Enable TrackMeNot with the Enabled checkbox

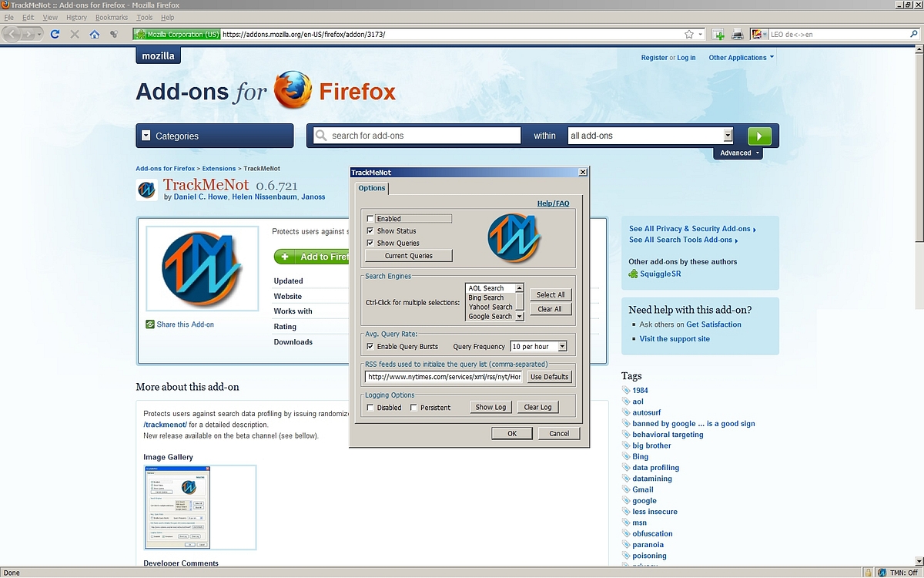click(x=370, y=219)
